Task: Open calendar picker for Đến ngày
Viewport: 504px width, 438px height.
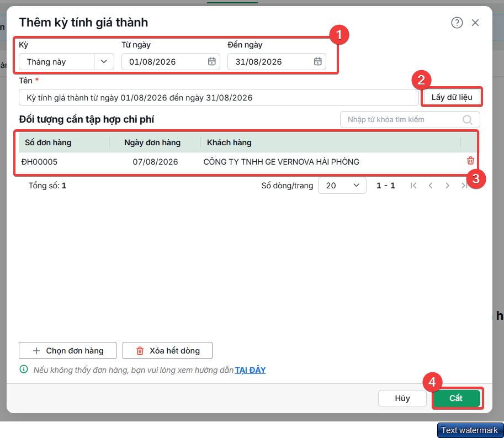Action: click(317, 61)
